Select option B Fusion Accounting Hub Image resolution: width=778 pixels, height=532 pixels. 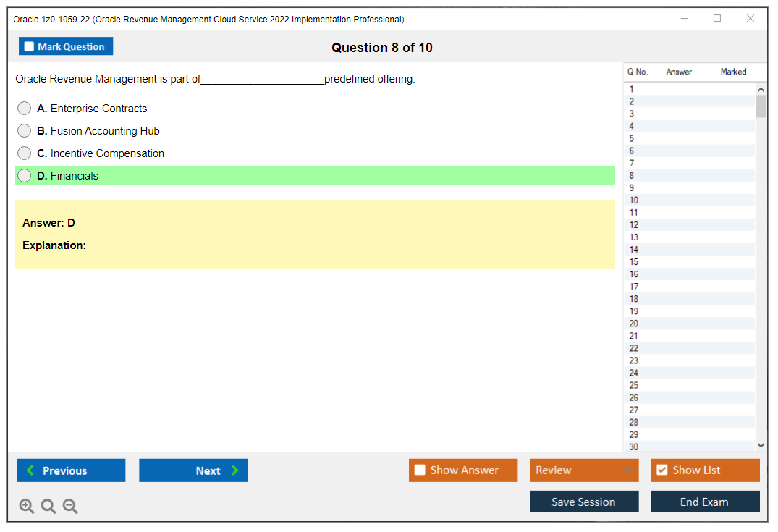click(x=25, y=131)
